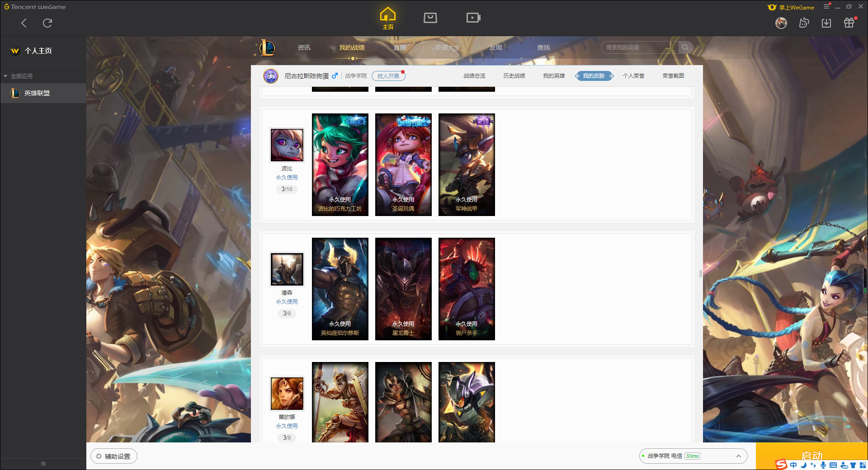Open 个人主页 in the sidebar

(38, 51)
